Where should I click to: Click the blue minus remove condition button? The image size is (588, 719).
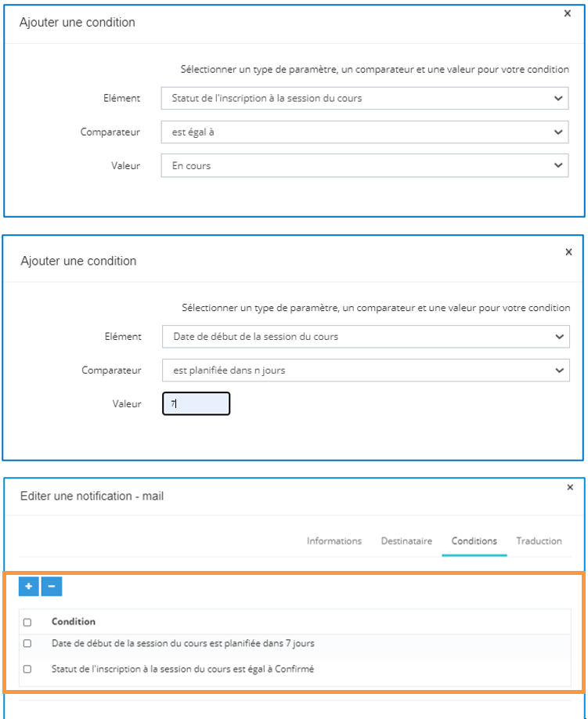(52, 587)
